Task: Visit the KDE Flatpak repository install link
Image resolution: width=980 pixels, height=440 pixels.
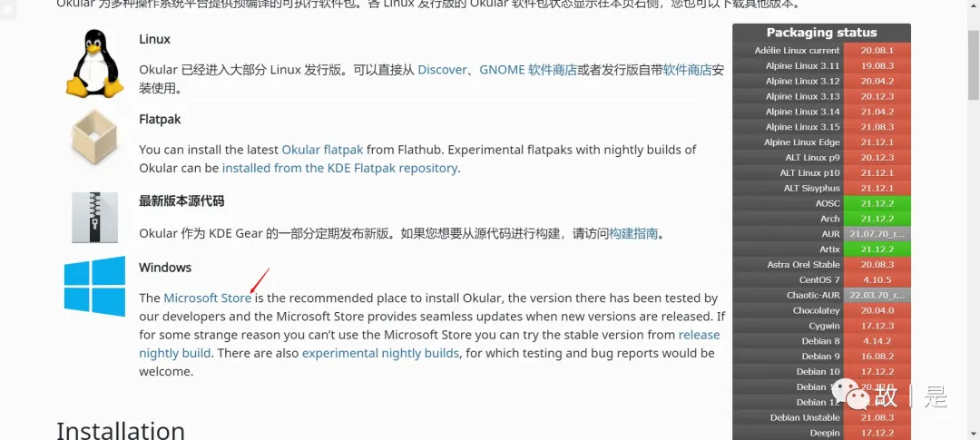Action: [340, 168]
